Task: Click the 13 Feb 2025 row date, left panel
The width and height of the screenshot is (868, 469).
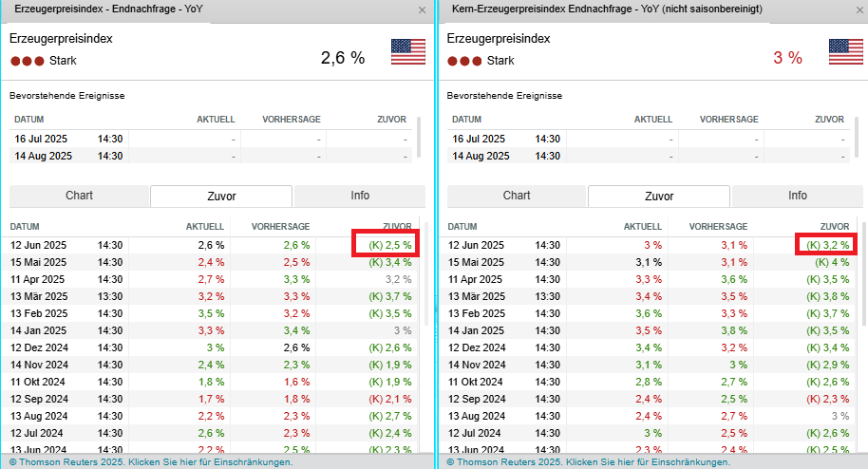Action: (x=39, y=314)
